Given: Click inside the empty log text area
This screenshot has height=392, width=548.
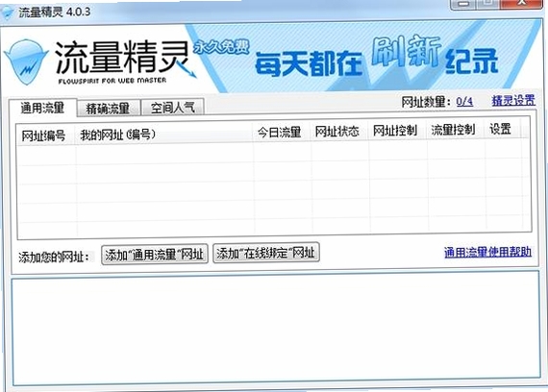Looking at the screenshot, I should tap(276, 329).
